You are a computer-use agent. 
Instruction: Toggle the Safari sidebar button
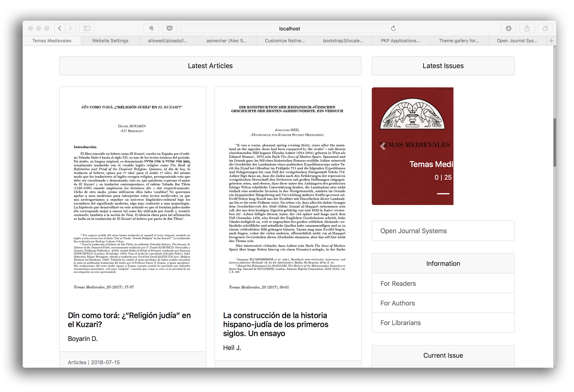click(x=87, y=28)
